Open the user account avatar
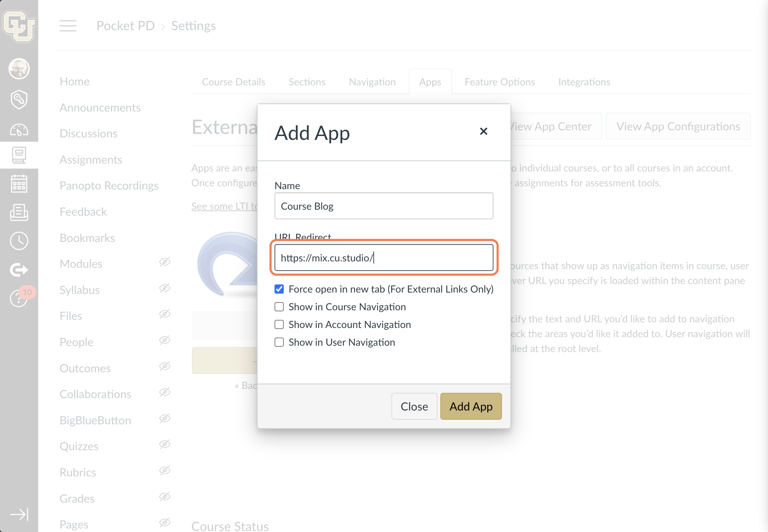 [19, 68]
